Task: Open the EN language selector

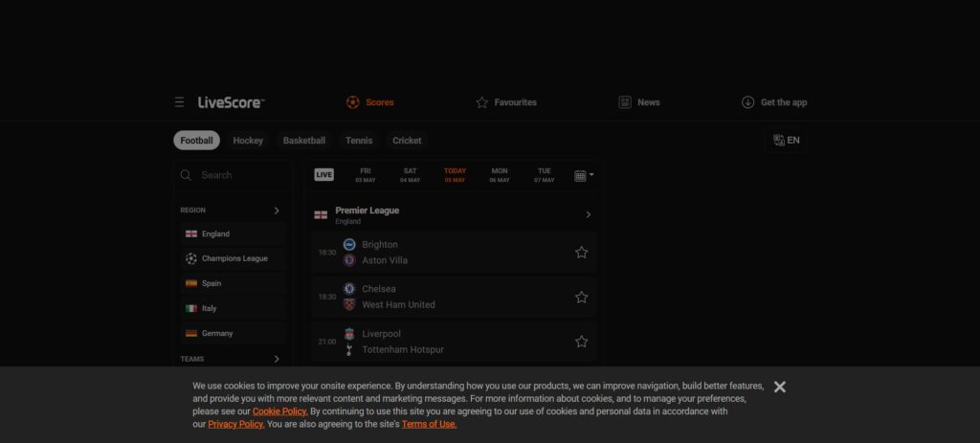Action: (787, 140)
